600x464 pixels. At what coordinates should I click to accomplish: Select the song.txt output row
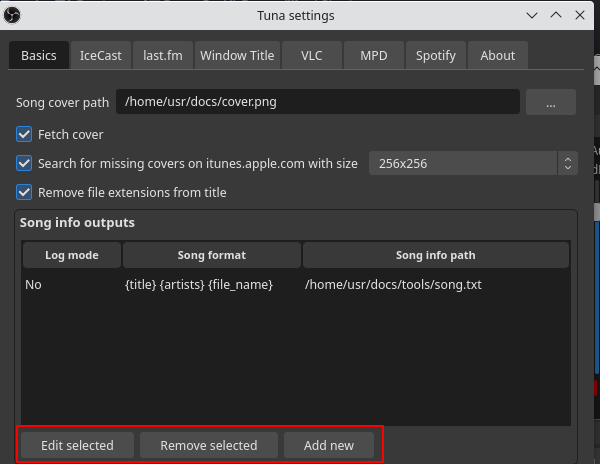point(295,285)
